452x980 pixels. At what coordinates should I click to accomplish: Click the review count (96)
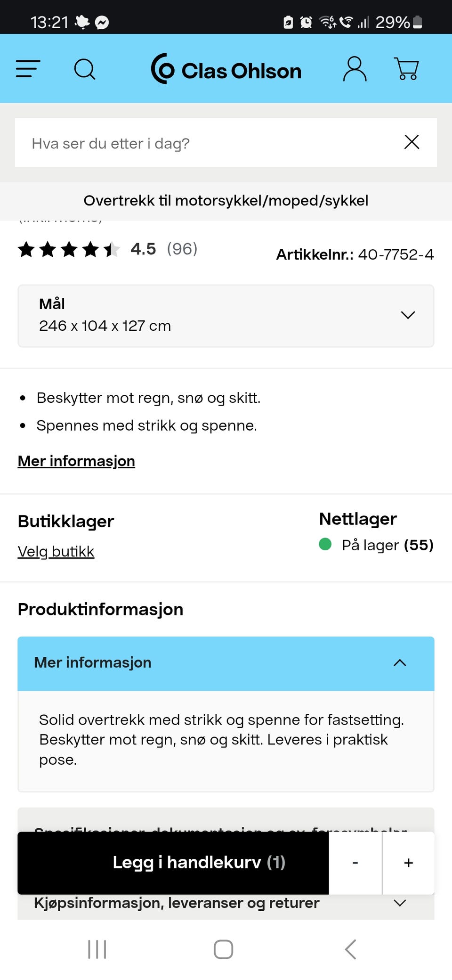click(182, 249)
